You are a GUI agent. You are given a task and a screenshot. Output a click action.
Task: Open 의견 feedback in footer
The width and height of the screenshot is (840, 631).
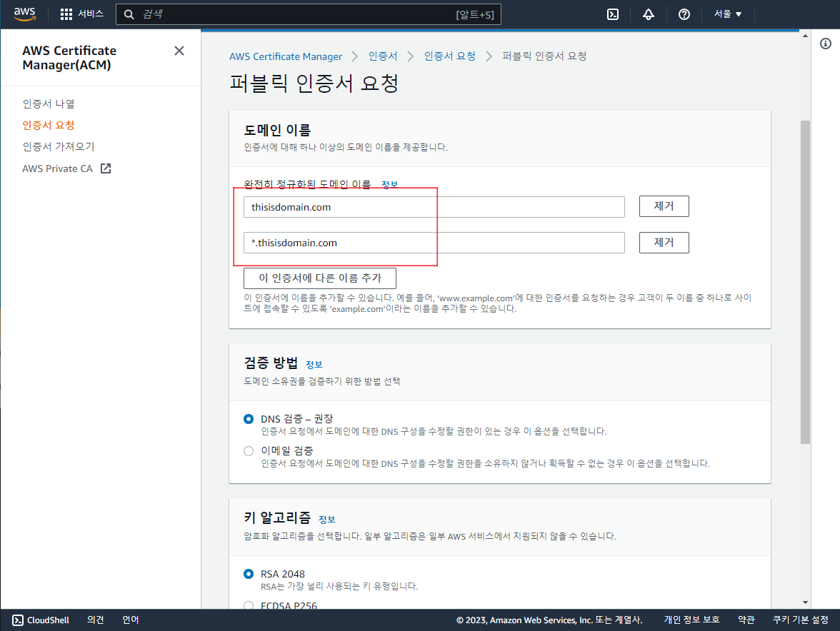96,620
